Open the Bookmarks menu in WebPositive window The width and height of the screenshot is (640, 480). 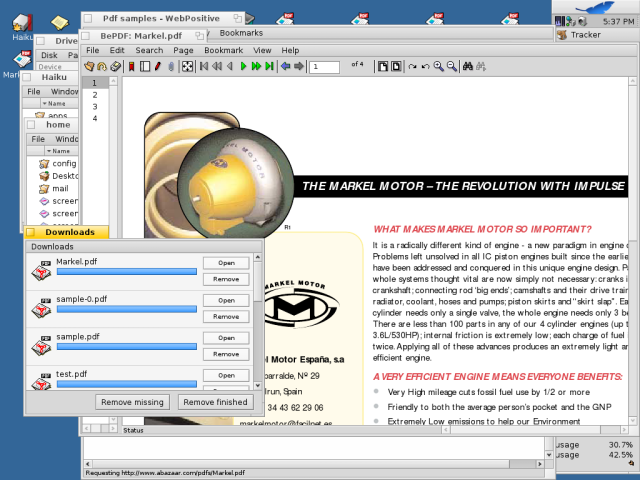pos(241,33)
